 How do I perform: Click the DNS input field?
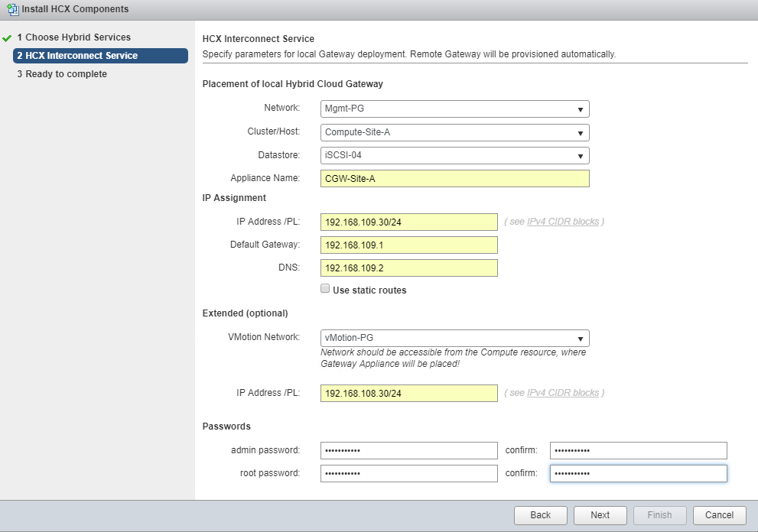click(x=408, y=268)
